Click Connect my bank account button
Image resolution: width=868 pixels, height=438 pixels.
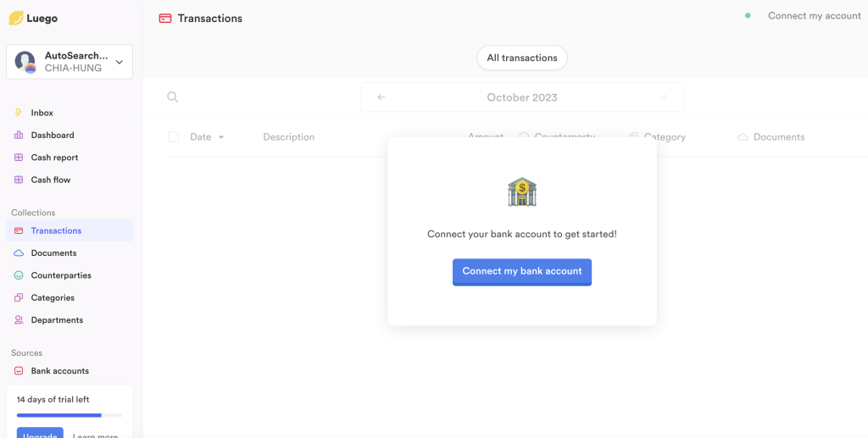[x=522, y=272]
